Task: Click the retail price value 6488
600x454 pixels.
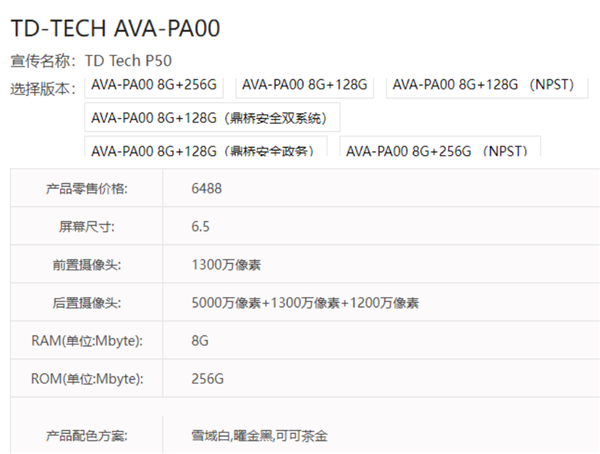Action: click(x=207, y=189)
